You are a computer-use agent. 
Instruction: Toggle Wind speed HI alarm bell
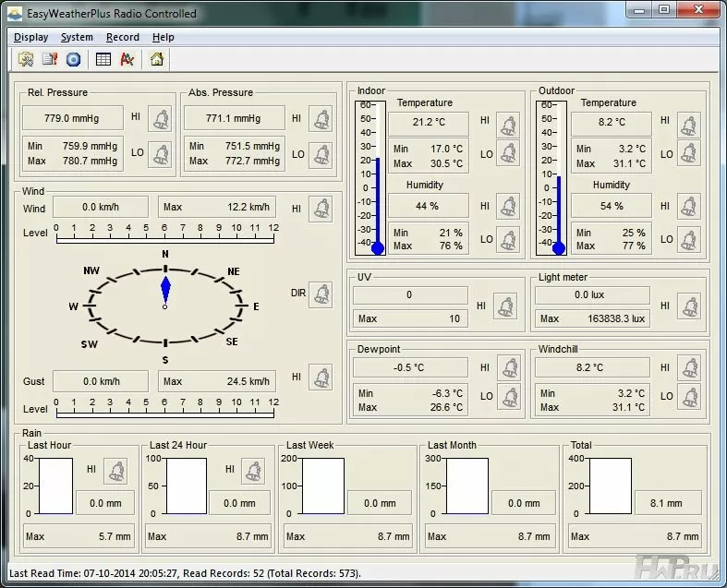(321, 209)
